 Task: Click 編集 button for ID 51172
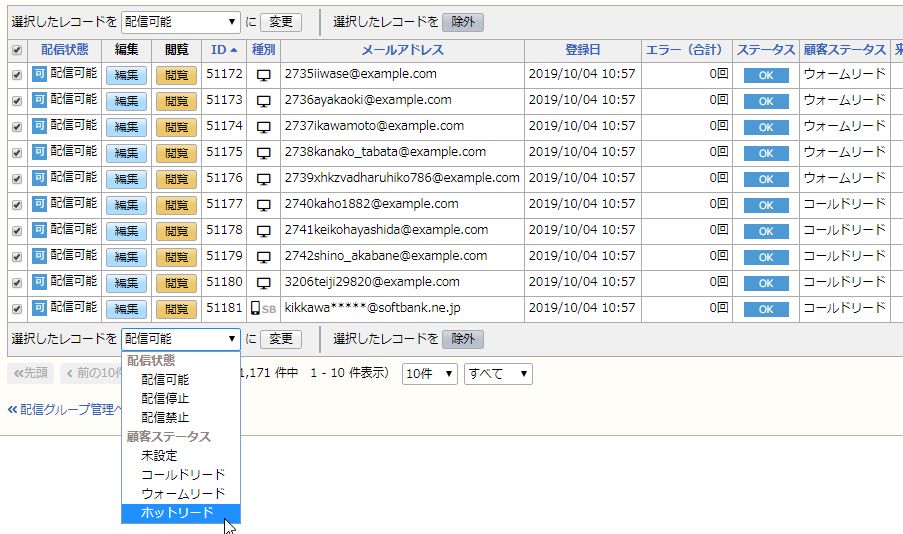(x=126, y=75)
